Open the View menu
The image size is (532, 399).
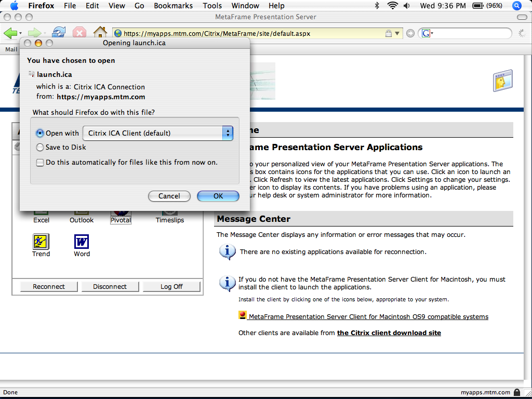117,5
